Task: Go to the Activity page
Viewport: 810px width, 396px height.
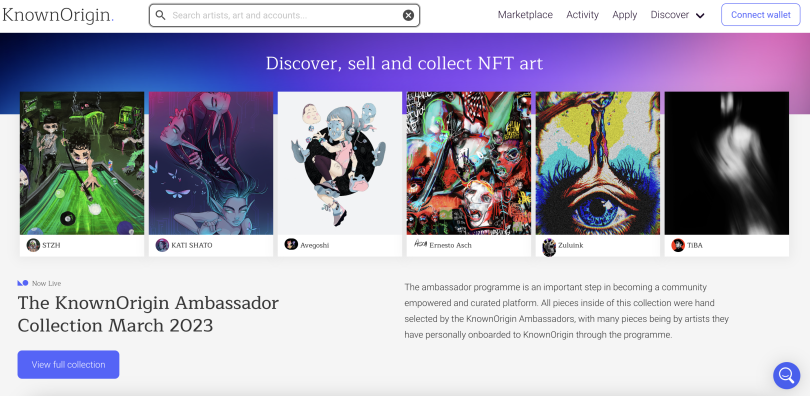Action: [582, 15]
